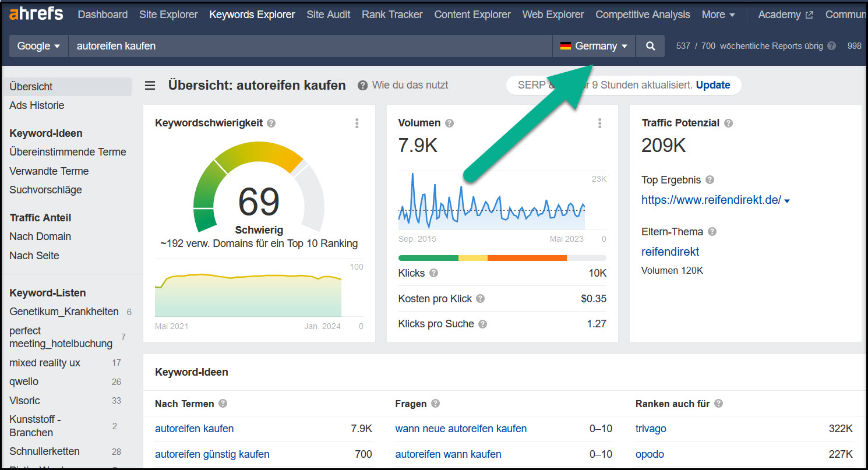The height and width of the screenshot is (470, 868).
Task: Open Rank Tracker
Action: point(392,15)
